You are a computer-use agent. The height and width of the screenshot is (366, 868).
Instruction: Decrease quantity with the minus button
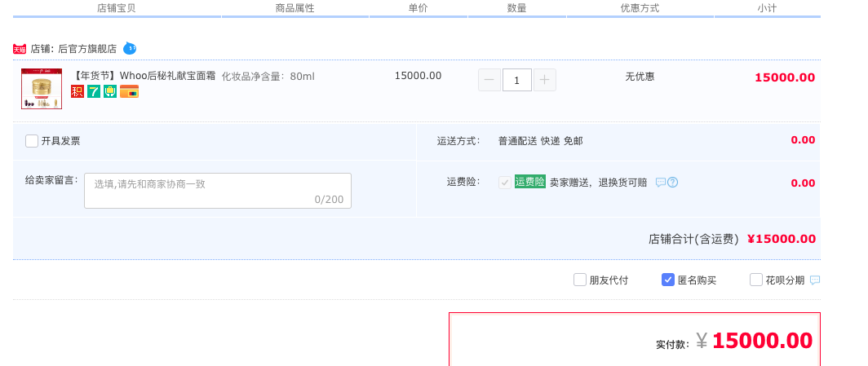(x=489, y=80)
